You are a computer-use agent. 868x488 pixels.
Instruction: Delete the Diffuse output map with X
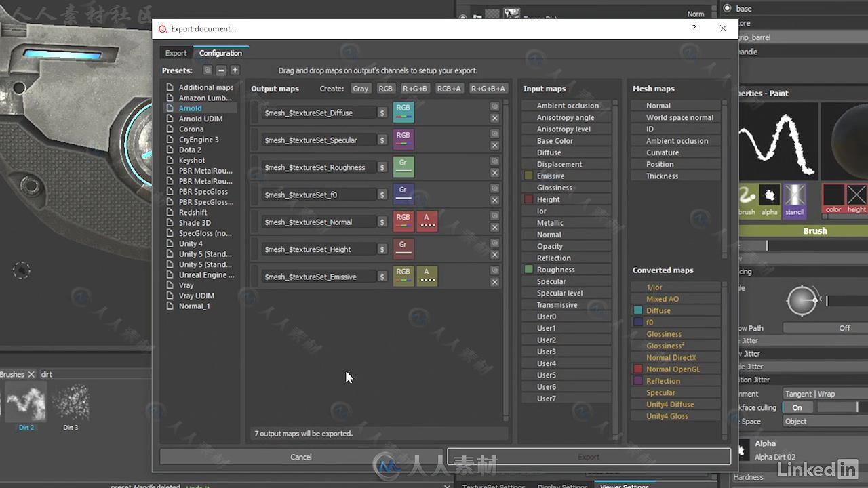(495, 118)
